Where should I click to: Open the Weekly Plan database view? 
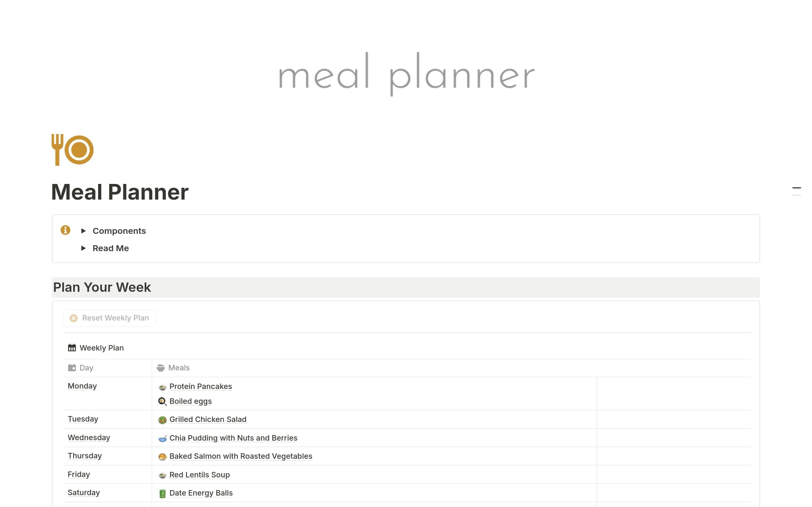[x=101, y=348]
